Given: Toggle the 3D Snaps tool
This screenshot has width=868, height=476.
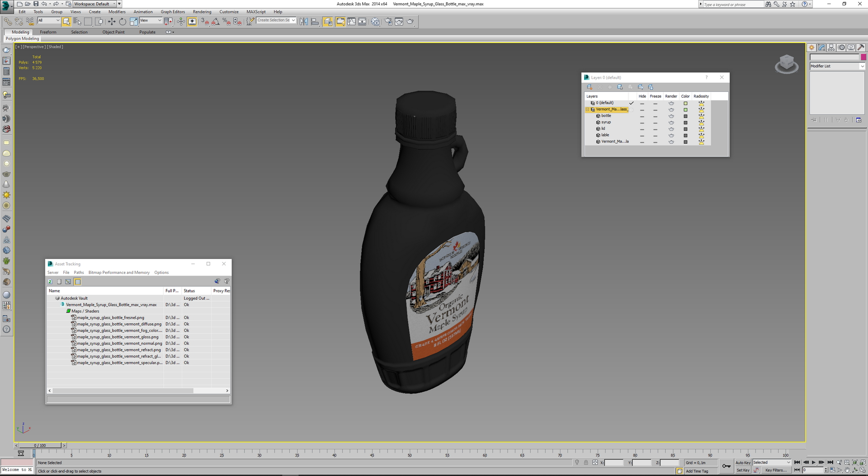Looking at the screenshot, I should pyautogui.click(x=205, y=21).
